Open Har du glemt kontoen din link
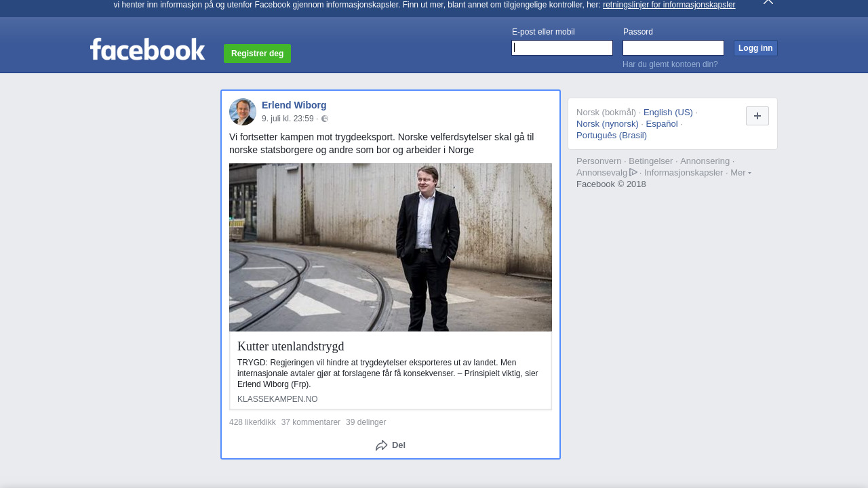The width and height of the screenshot is (868, 488). pos(670,64)
